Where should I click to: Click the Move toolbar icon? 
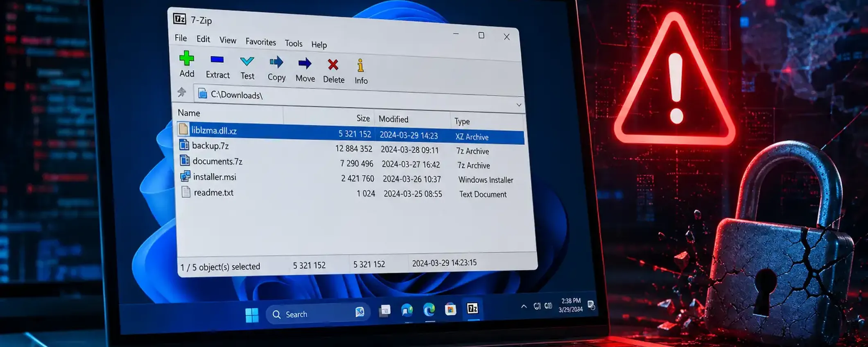point(305,63)
